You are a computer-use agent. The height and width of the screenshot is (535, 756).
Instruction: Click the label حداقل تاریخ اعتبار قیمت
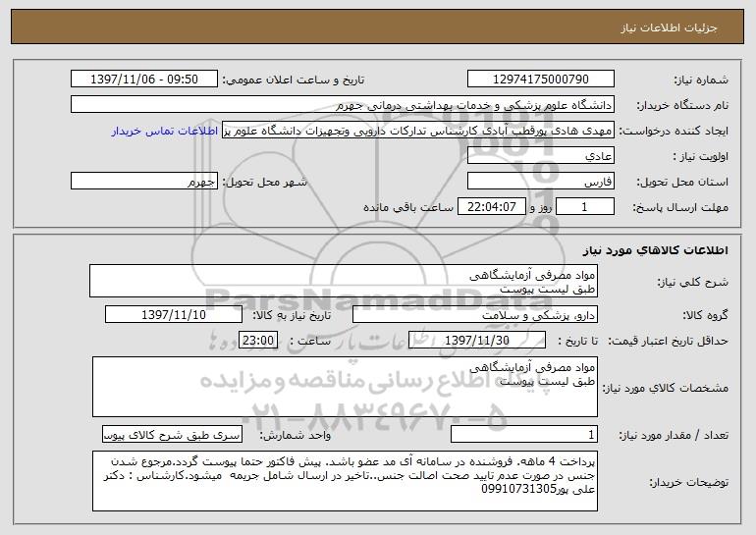(x=669, y=342)
